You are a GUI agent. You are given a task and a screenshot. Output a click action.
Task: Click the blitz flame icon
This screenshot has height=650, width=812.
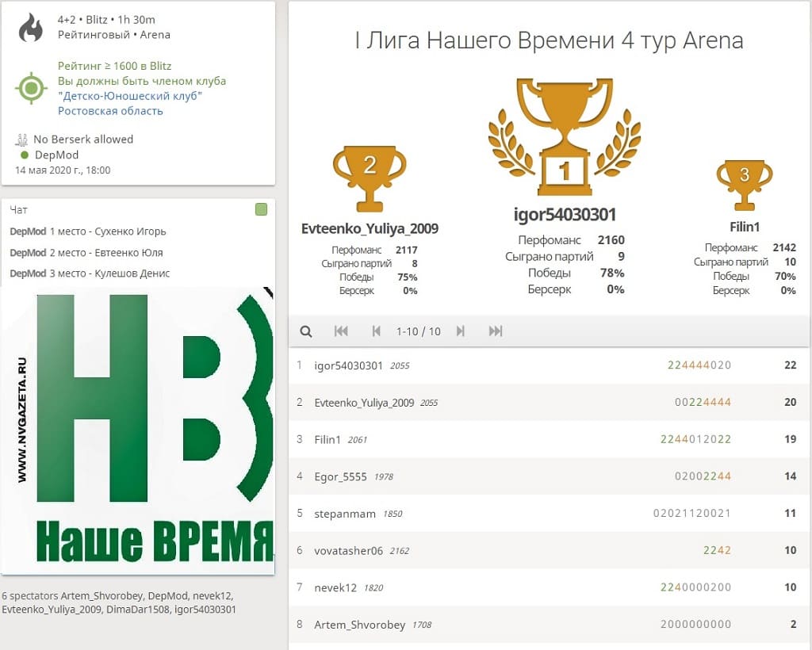[31, 27]
